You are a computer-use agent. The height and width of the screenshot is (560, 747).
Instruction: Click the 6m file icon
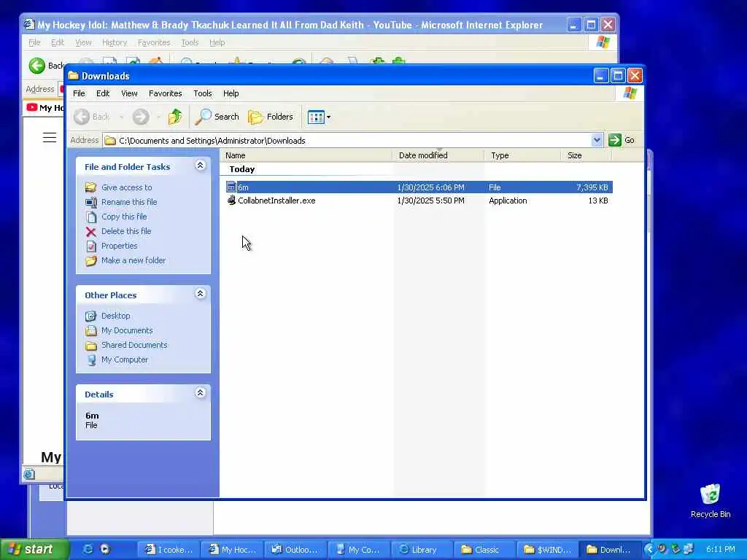[231, 187]
